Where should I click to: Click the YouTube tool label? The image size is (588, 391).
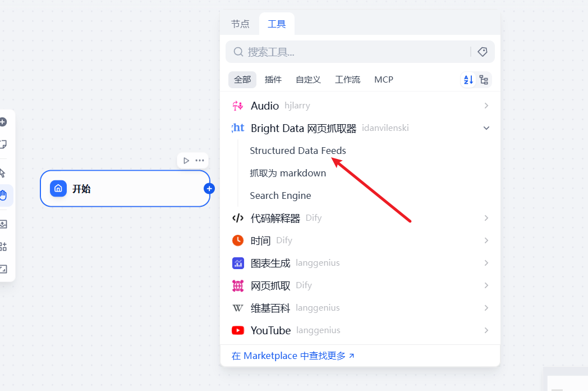(270, 330)
